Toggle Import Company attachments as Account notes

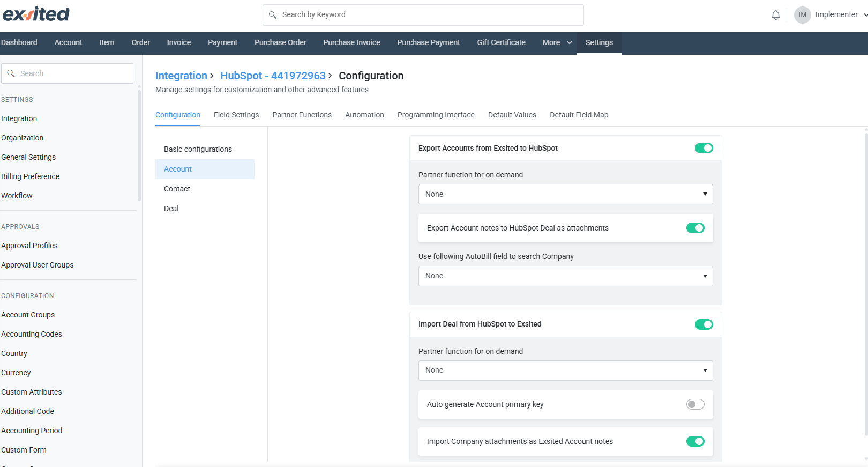tap(695, 441)
